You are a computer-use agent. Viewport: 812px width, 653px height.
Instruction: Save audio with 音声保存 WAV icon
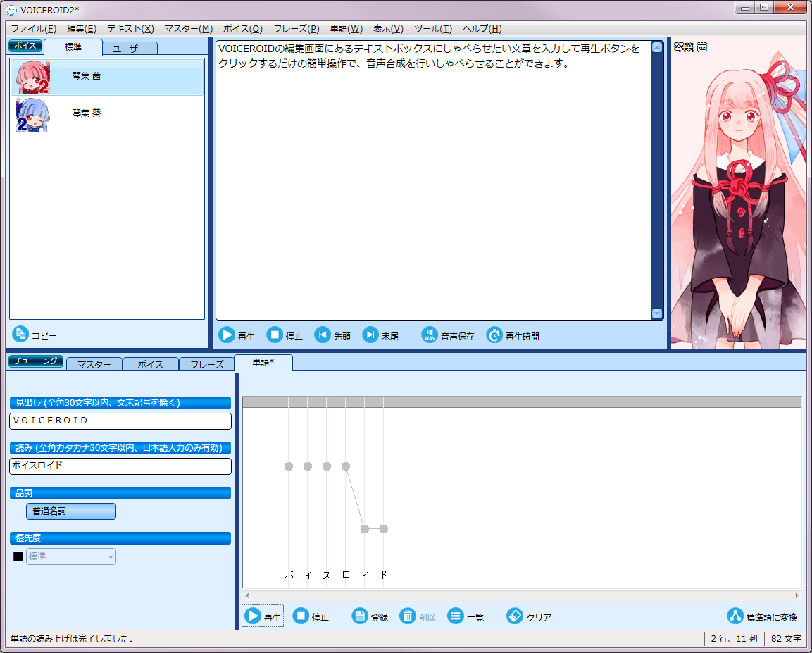pos(430,335)
